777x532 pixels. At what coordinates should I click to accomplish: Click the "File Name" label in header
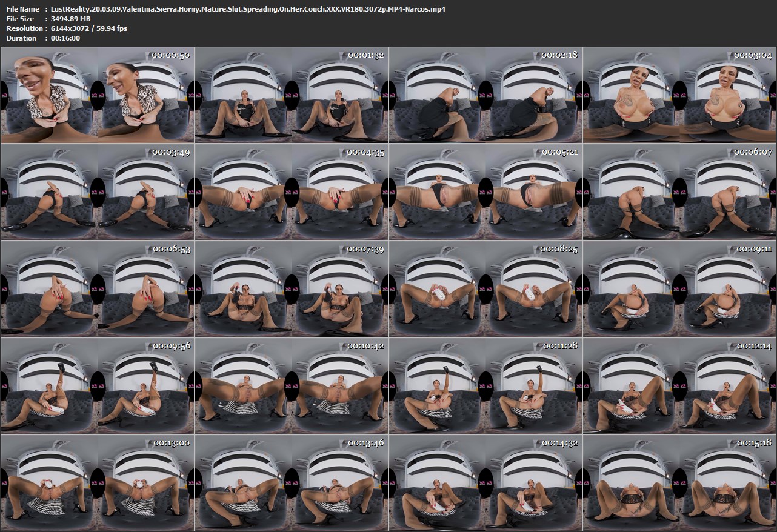(x=23, y=9)
